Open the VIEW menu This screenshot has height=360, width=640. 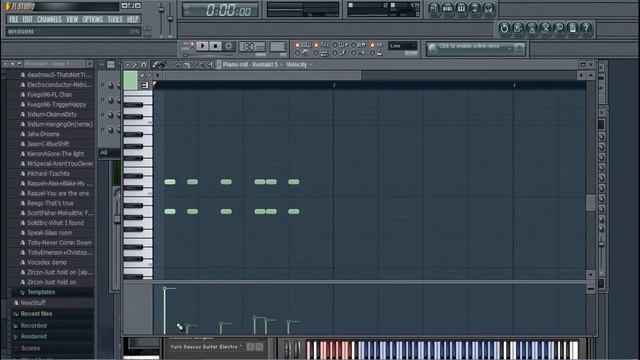click(72, 20)
